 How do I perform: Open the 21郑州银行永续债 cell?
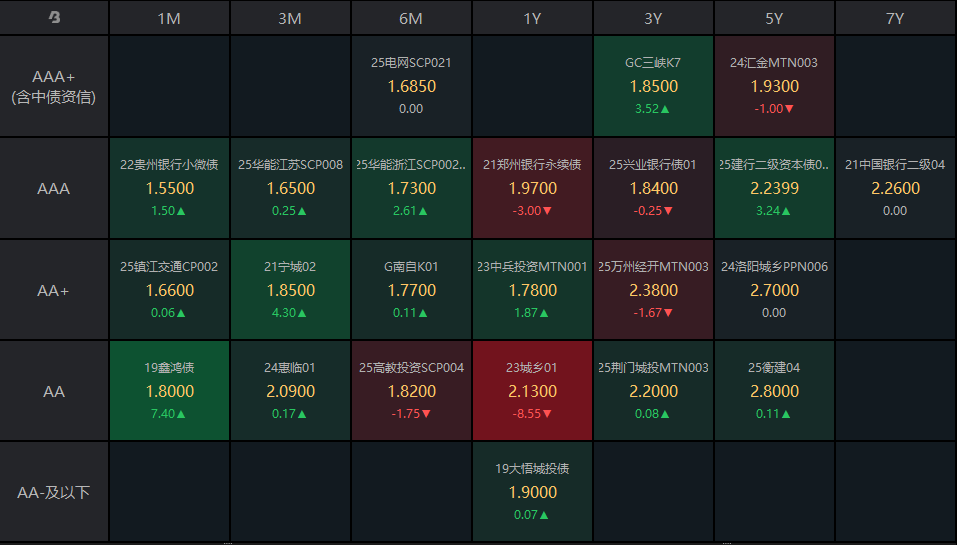tap(532, 188)
